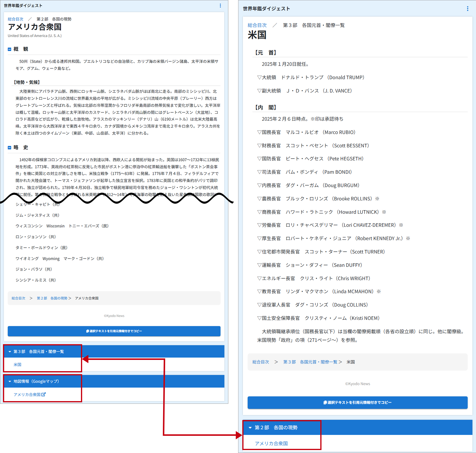
Task: Open the アメリカ合衆国 link under 第2部 各国の現勢
Action: [x=271, y=444]
